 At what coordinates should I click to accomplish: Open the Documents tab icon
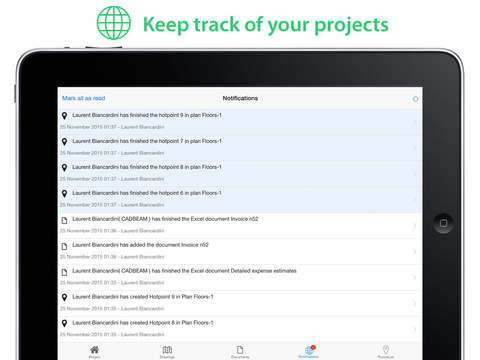tap(240, 352)
